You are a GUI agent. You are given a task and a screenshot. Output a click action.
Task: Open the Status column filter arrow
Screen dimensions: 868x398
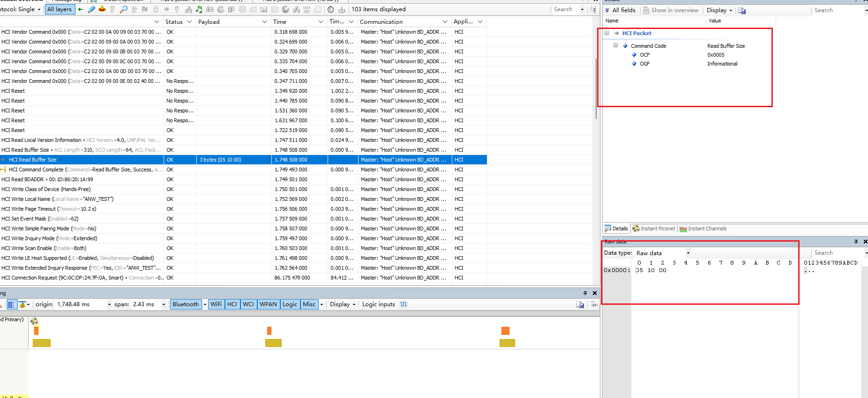(189, 22)
